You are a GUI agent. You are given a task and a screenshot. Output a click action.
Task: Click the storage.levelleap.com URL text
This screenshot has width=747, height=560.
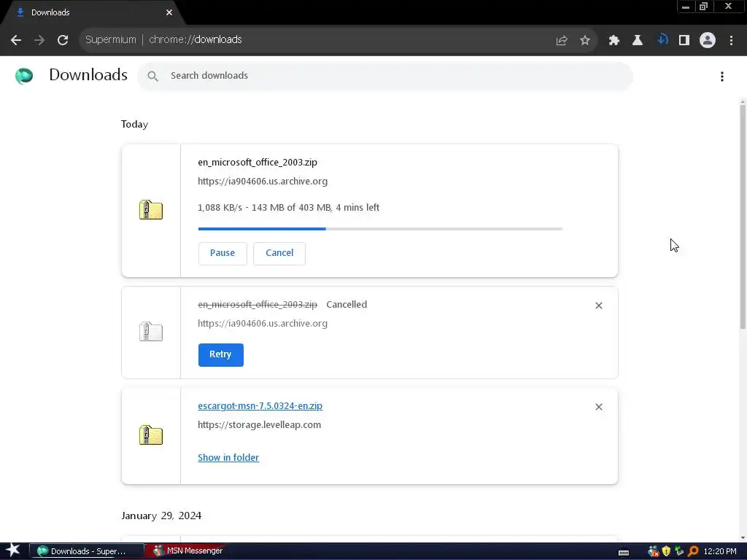259,425
